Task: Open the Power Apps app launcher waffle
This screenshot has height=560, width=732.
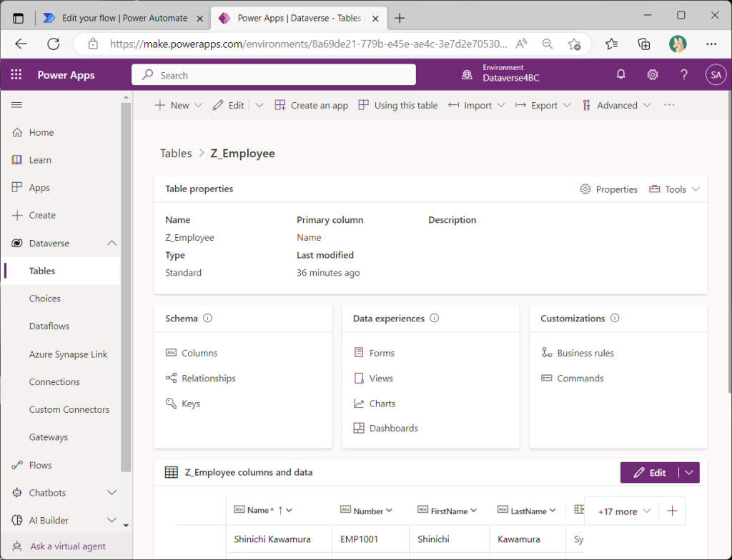Action: [x=16, y=75]
